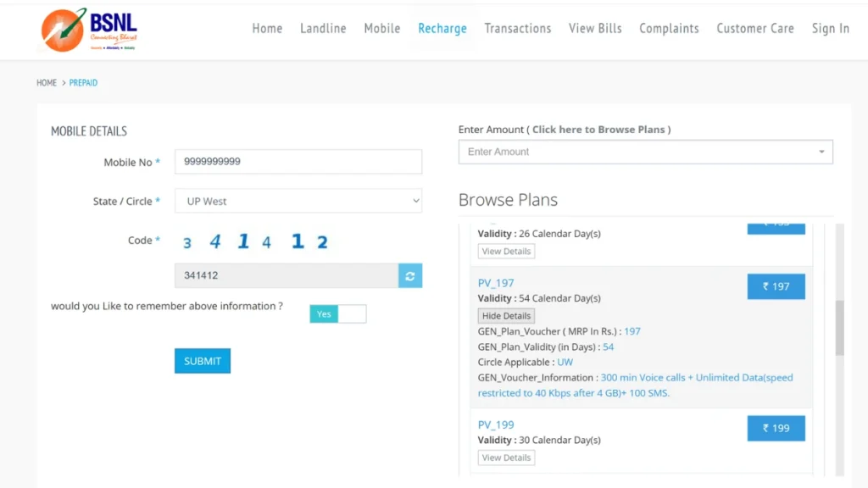
Task: Choose the ₹ 199 plan button
Action: coord(776,428)
